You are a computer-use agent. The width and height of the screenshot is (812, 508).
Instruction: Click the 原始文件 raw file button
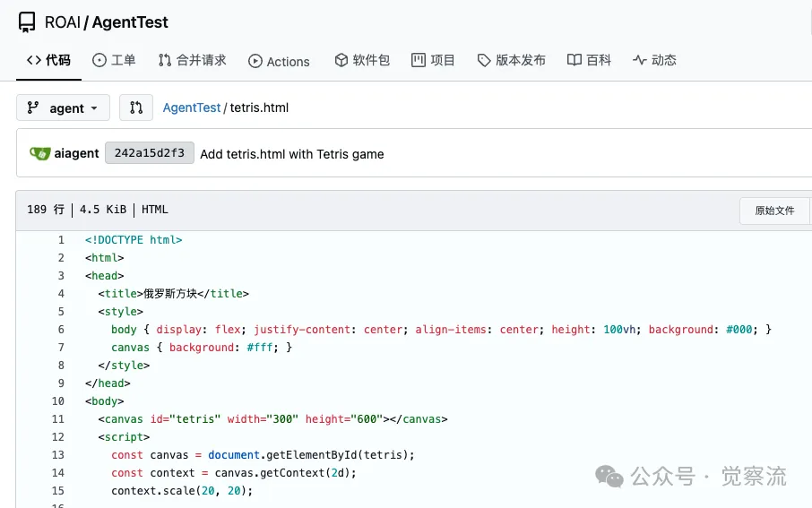[774, 211]
